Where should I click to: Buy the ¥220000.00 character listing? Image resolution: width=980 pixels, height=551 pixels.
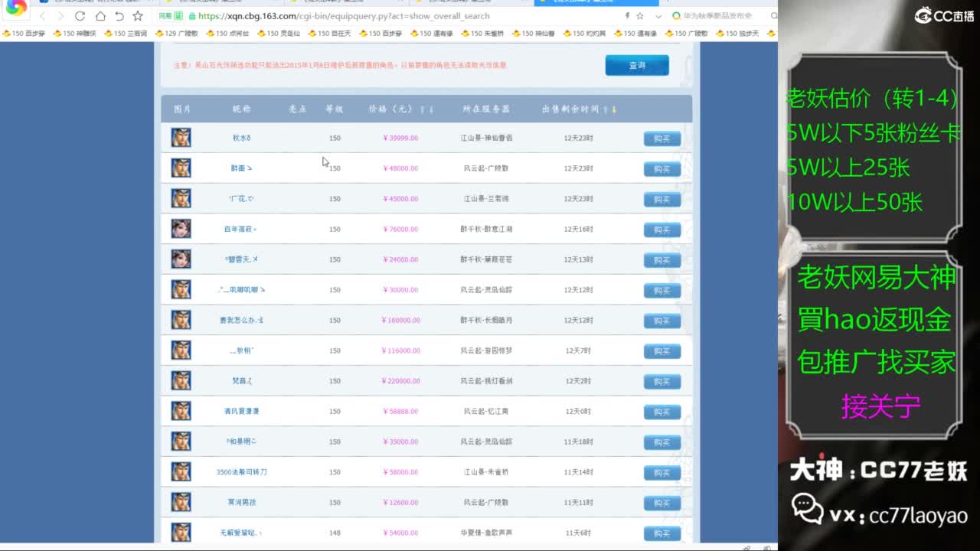coord(661,381)
